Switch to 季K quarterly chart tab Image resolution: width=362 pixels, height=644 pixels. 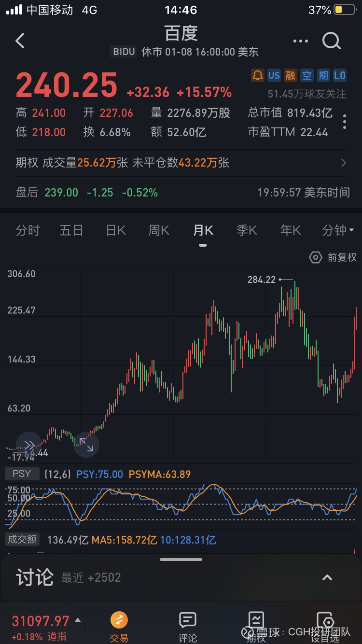click(x=247, y=230)
